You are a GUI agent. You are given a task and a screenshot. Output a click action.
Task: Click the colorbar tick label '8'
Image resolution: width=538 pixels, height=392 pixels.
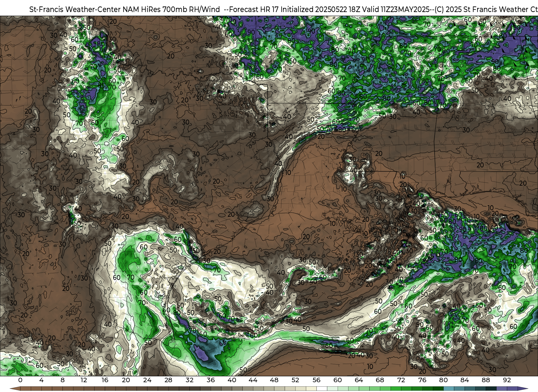62,380
